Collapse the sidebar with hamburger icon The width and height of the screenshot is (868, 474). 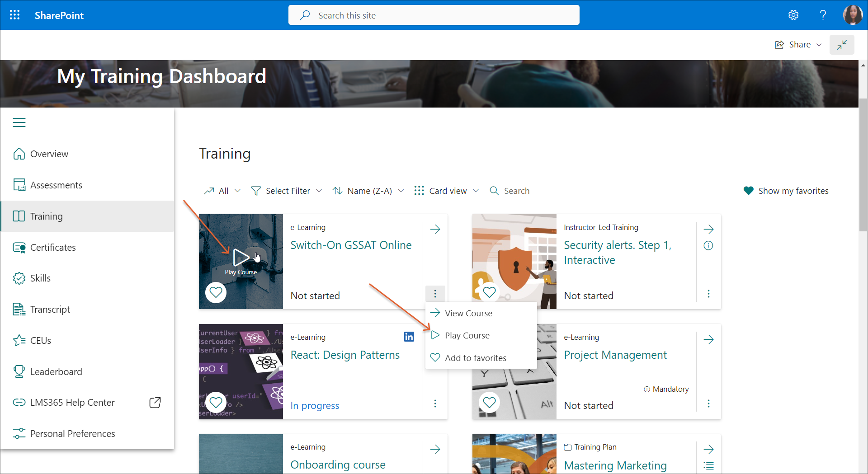click(x=19, y=122)
